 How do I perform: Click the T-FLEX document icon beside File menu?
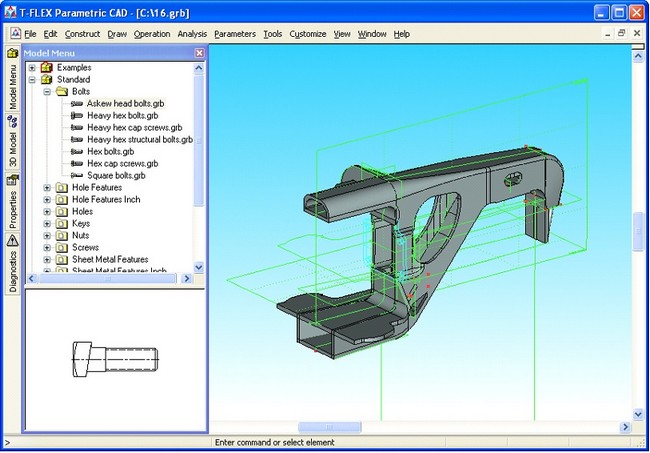14,34
